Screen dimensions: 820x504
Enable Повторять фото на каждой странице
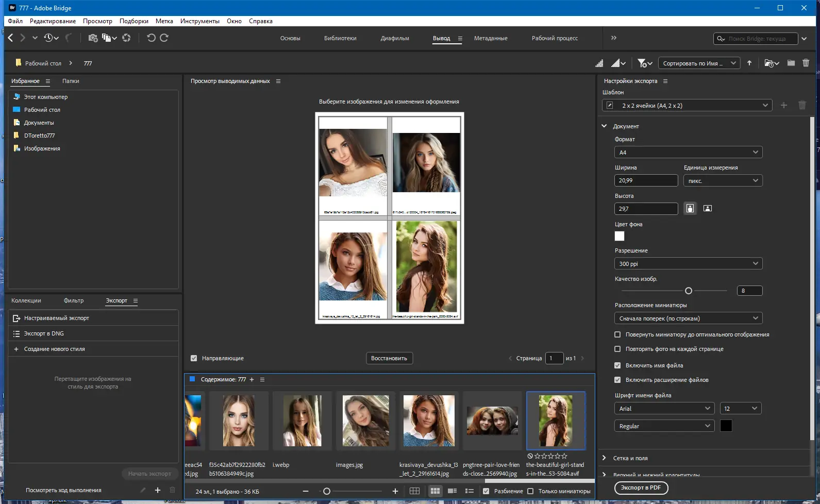(617, 349)
